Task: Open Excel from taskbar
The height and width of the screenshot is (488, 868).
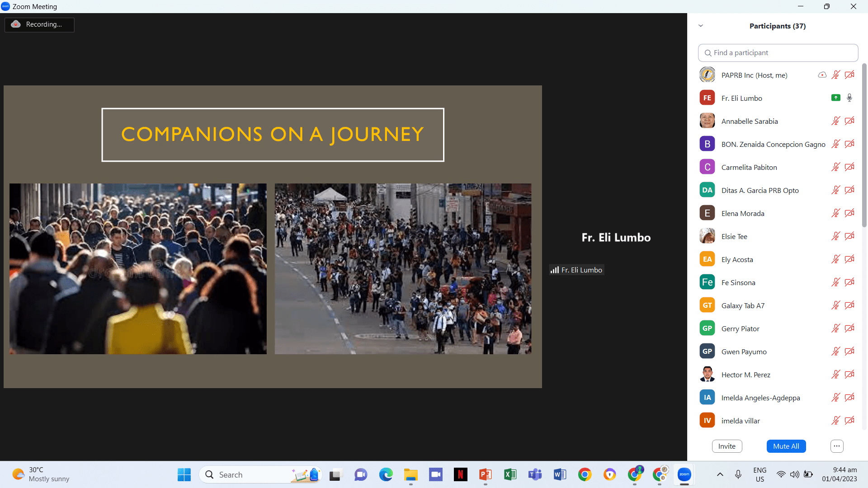Action: tap(510, 474)
